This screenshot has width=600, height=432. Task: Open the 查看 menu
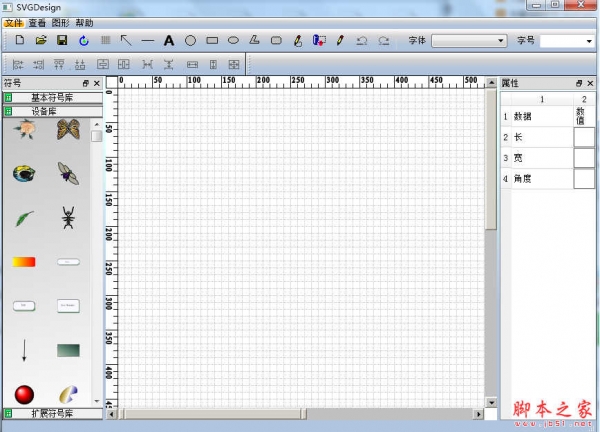[37, 23]
